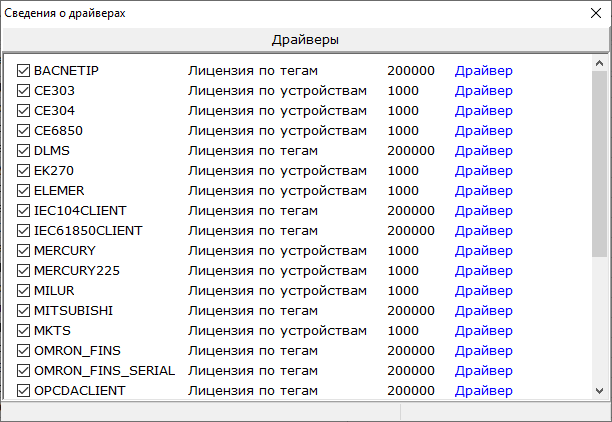Select the DLMS driver name
The height and width of the screenshot is (422, 612).
click(52, 151)
